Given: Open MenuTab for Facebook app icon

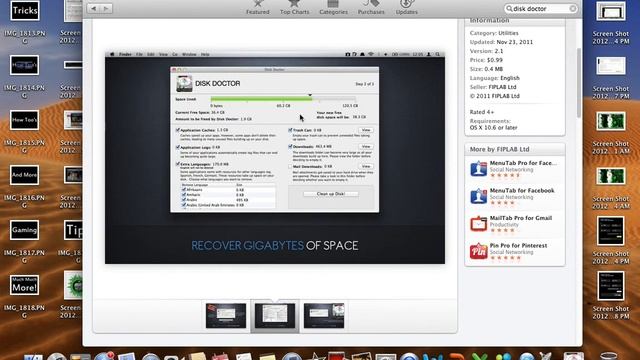Looking at the screenshot, I should click(478, 196).
